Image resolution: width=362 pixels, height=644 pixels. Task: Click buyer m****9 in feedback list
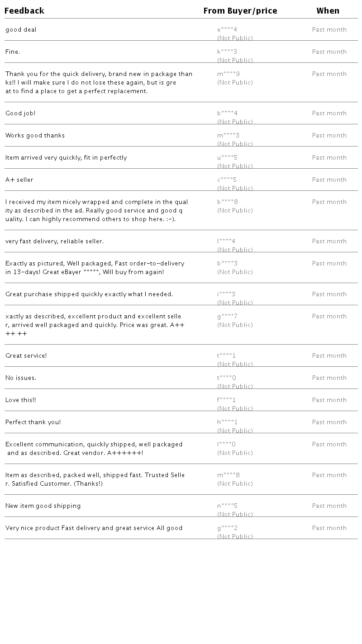pos(229,74)
